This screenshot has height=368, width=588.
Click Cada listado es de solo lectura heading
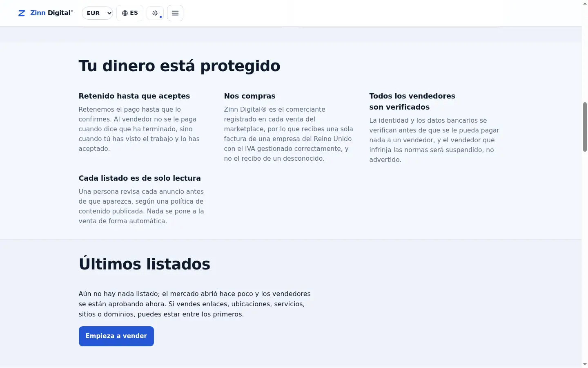140,178
